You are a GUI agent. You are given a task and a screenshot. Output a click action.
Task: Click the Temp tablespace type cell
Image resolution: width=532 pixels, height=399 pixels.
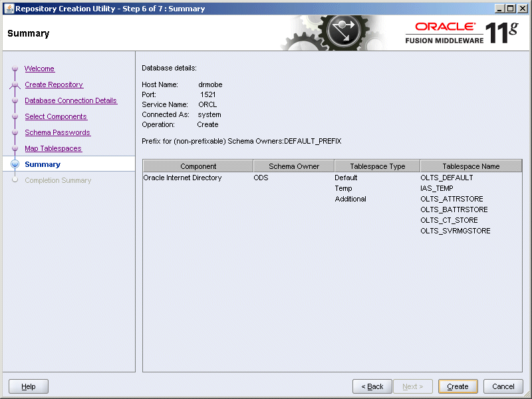tap(343, 188)
